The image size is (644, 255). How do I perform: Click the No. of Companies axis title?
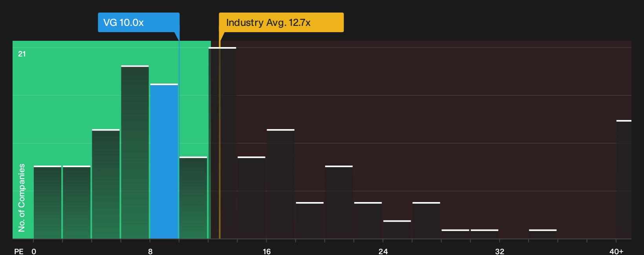coord(22,198)
